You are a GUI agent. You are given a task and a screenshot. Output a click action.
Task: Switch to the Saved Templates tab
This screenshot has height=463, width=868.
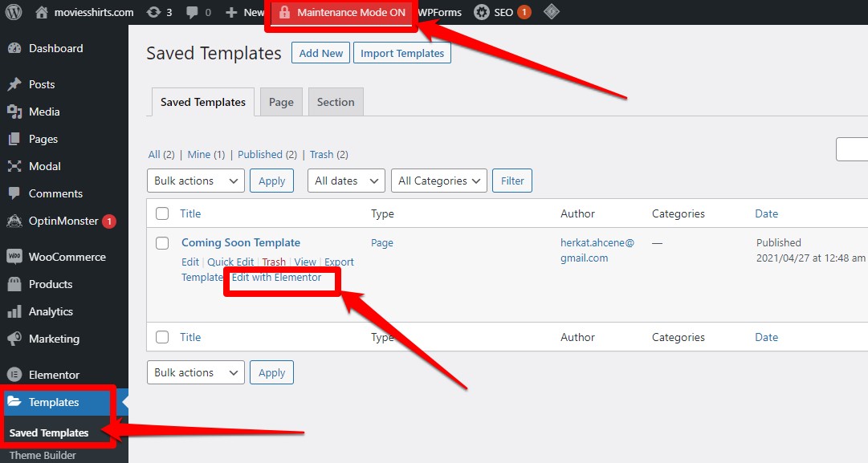203,103
